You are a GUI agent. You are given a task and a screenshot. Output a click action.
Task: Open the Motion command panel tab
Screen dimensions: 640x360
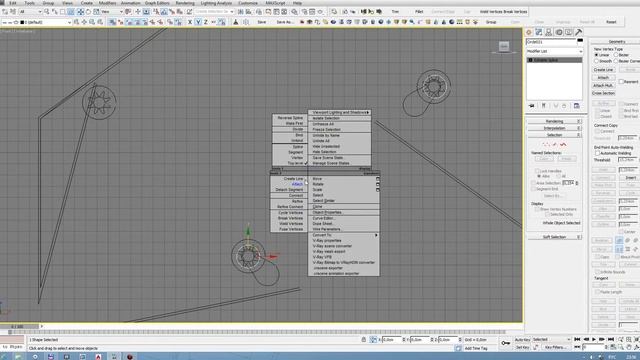[559, 32]
